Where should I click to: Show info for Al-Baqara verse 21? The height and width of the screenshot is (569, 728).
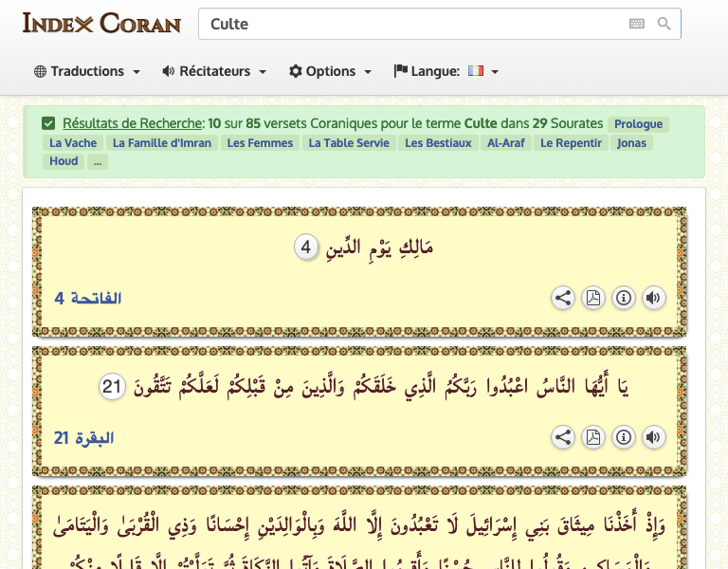coord(623,437)
